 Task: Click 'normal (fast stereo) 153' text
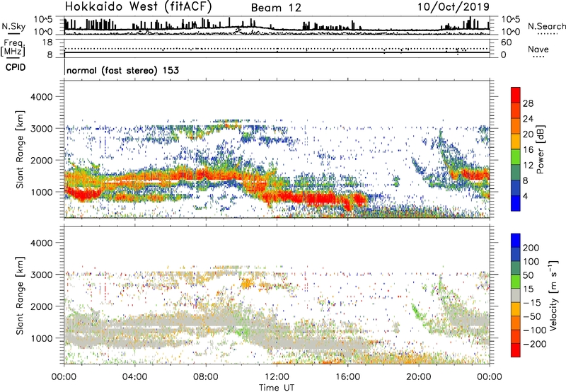point(123,70)
